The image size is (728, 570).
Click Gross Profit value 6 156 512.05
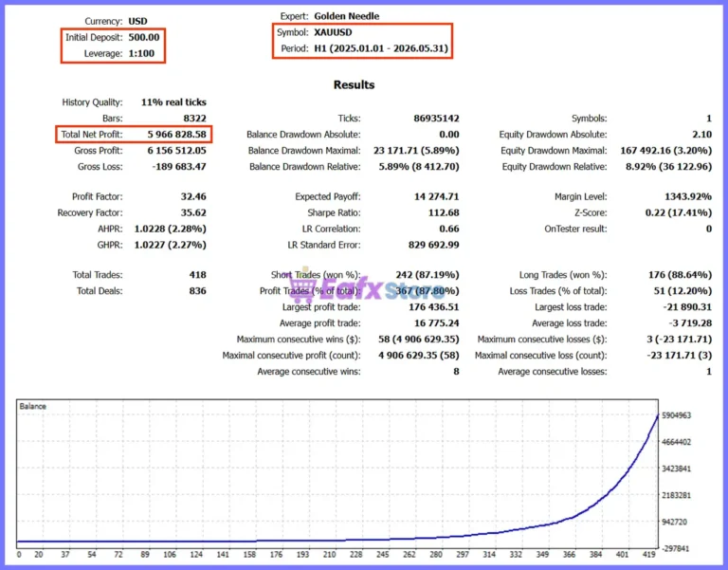point(177,151)
